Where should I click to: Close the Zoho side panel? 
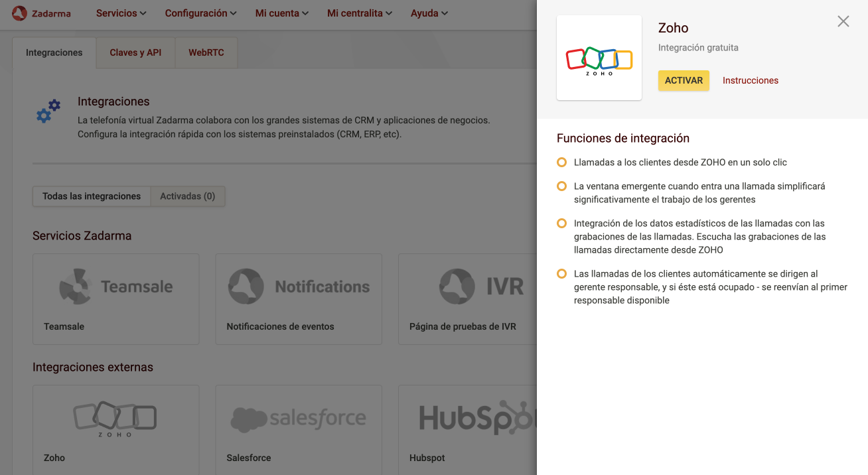tap(843, 21)
